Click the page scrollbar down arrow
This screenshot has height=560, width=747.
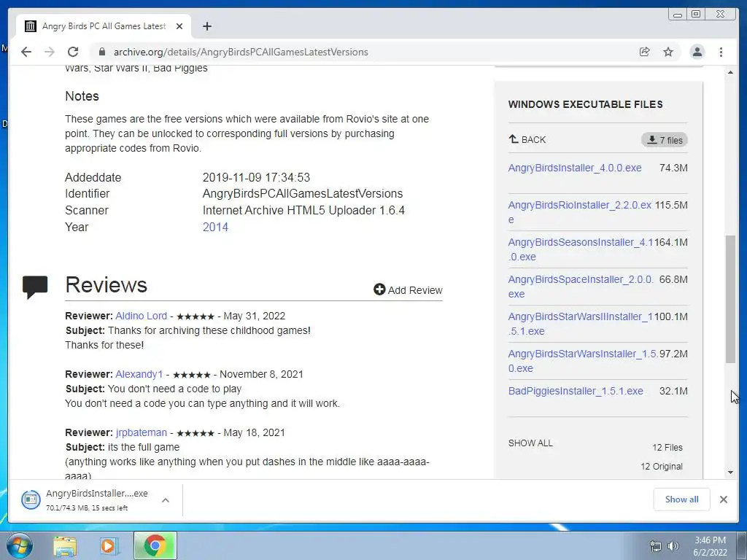tap(730, 472)
